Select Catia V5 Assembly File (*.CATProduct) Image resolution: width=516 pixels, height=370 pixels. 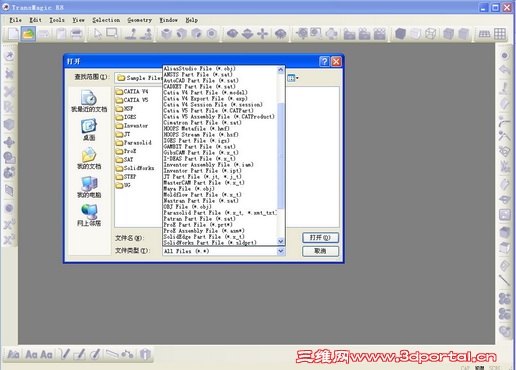[x=219, y=116]
